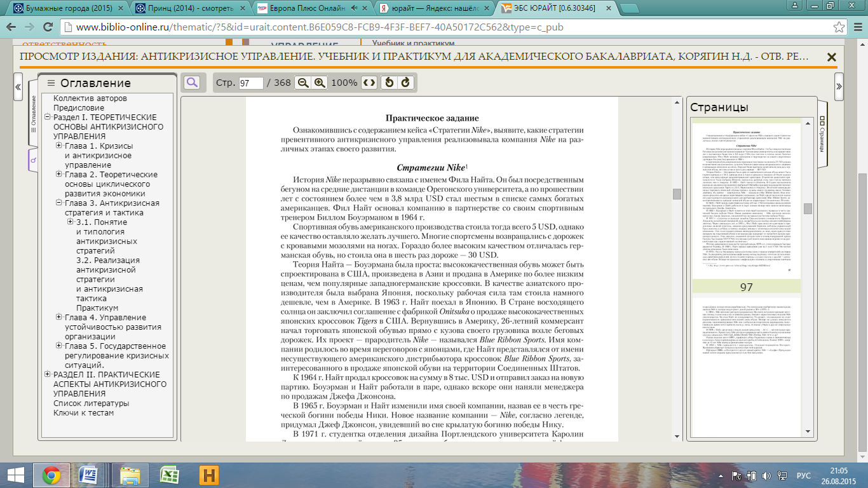
Task: Edit the page number field showing 97
Action: 251,83
